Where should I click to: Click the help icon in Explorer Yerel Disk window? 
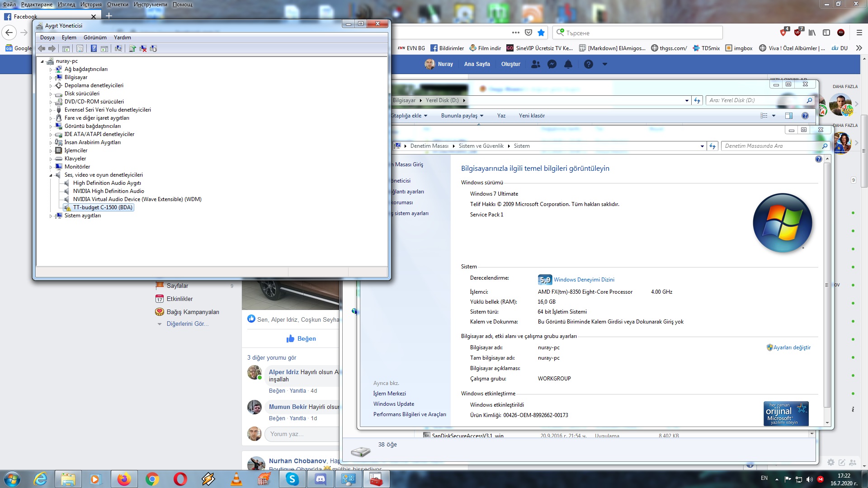point(805,116)
